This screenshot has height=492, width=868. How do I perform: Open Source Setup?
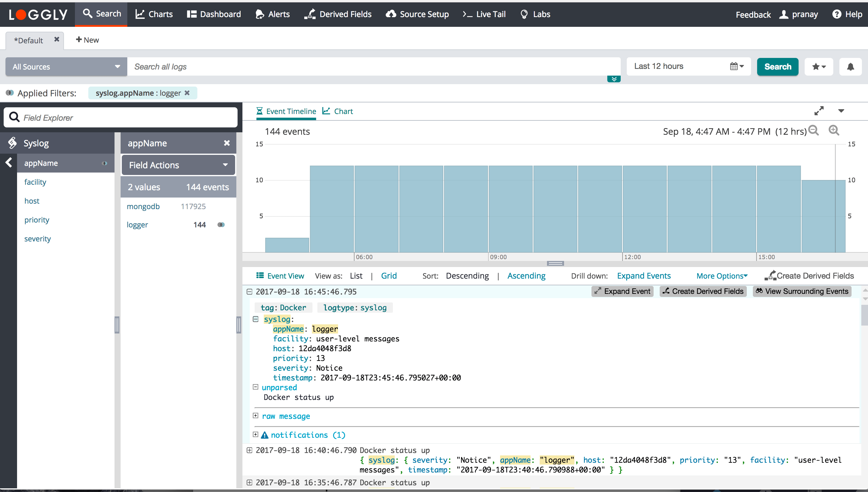417,14
